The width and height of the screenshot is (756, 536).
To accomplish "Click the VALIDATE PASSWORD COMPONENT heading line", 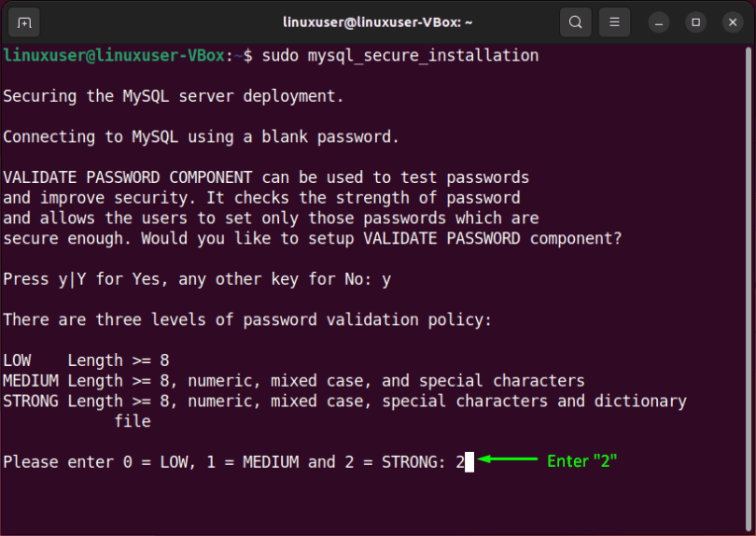I will (266, 178).
